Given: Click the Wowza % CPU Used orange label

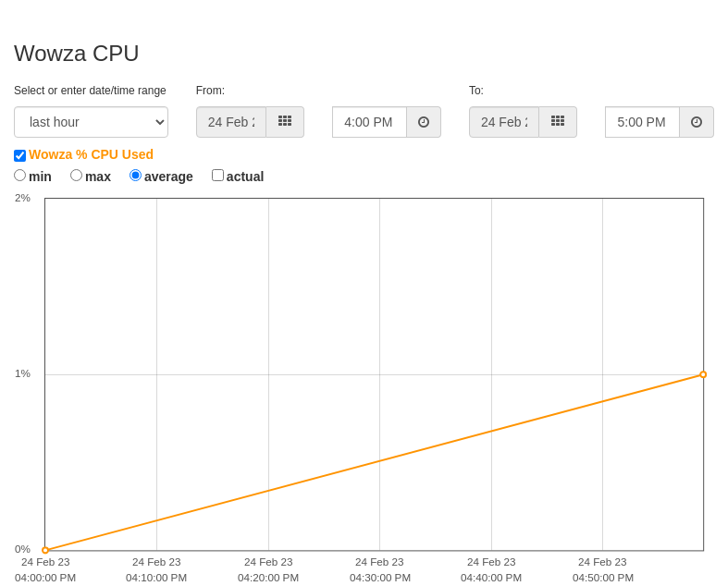Looking at the screenshot, I should (x=91, y=154).
